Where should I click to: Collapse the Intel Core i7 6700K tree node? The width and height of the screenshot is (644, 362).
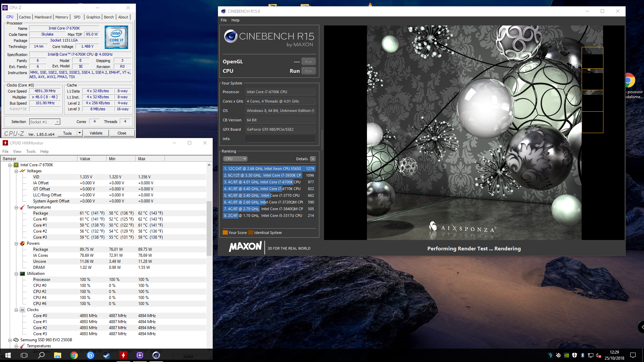(x=10, y=165)
